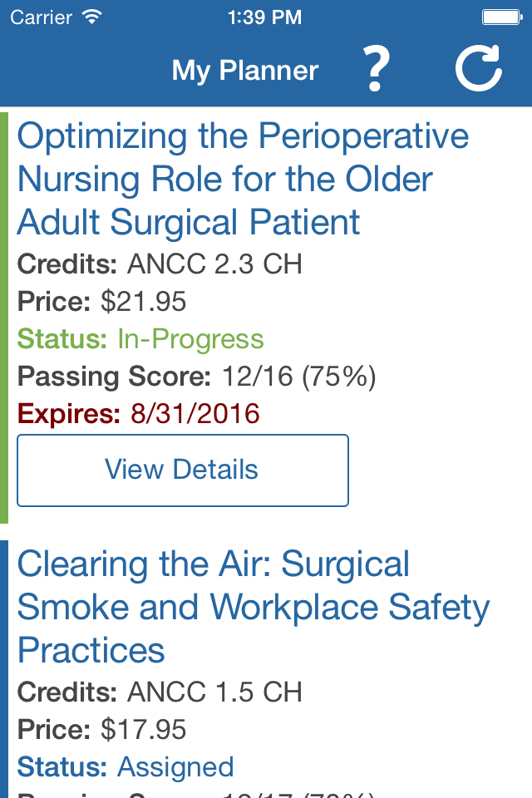The image size is (532, 798).
Task: Tap the My Planner title
Action: 245,70
